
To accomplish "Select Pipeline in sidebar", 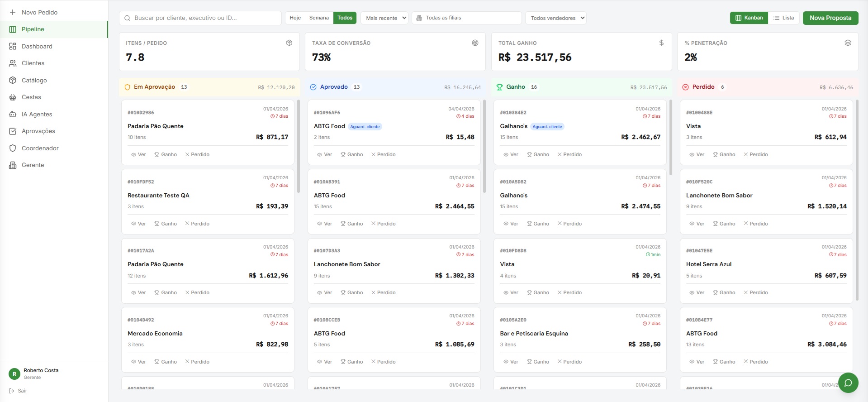I will click(54, 29).
